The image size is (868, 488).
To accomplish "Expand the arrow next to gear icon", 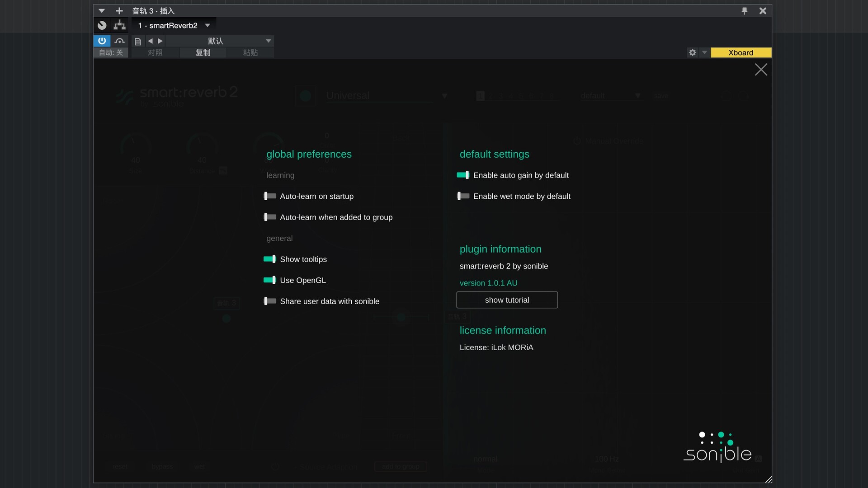I will (x=704, y=52).
